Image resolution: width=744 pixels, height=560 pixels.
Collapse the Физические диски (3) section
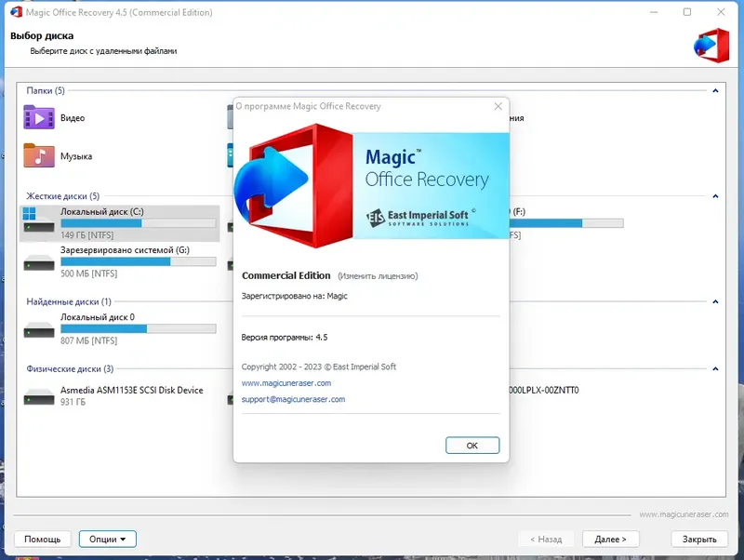click(x=715, y=368)
